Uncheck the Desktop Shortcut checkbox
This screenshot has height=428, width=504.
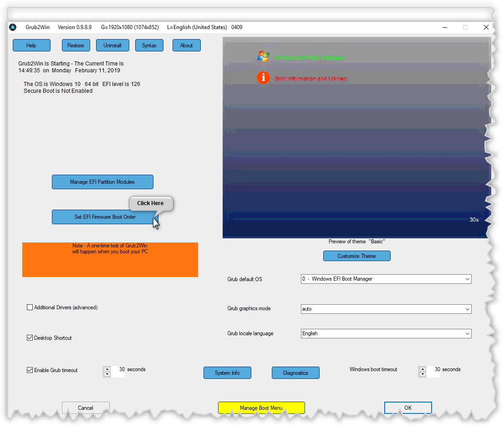[x=30, y=338]
